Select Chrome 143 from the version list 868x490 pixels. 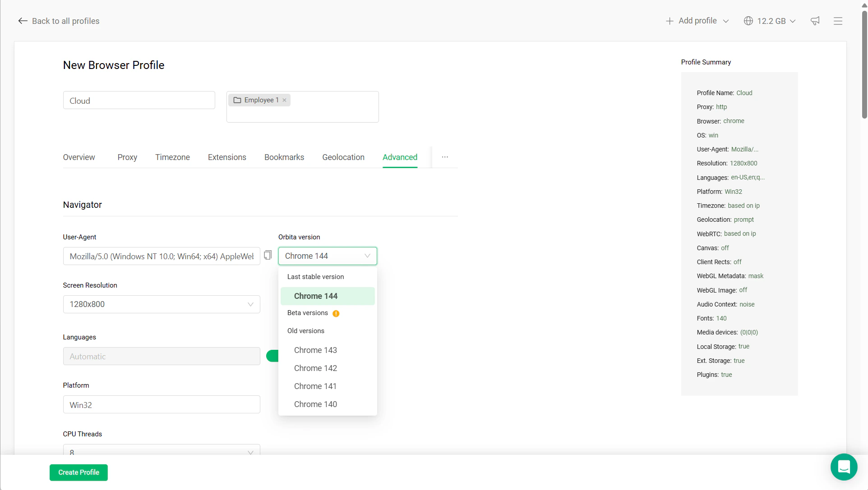pos(315,350)
